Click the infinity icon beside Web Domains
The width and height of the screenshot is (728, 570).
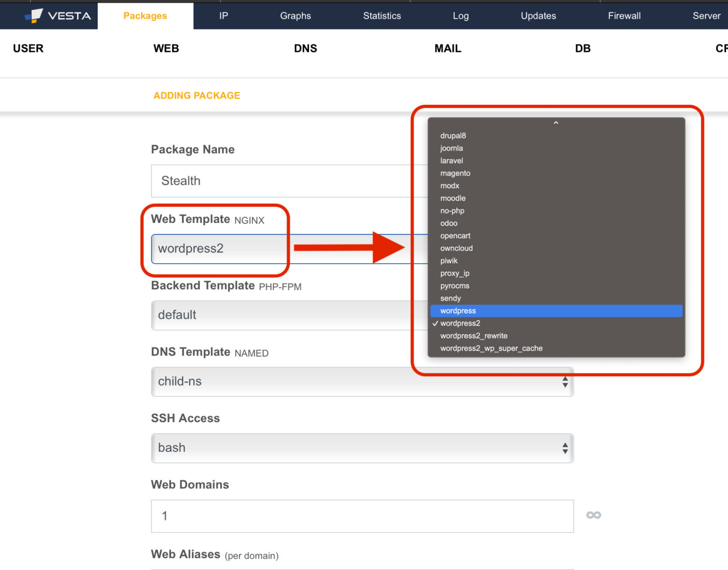[593, 515]
